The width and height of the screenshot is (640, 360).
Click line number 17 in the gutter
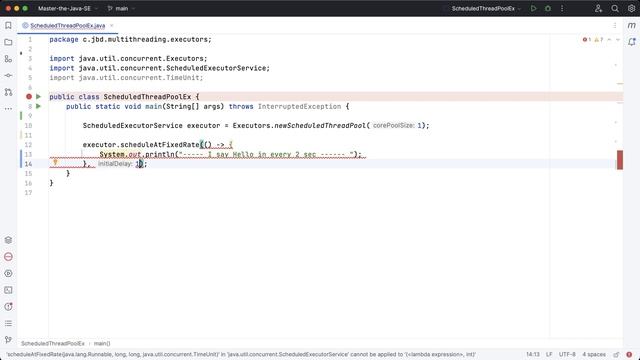point(28,193)
